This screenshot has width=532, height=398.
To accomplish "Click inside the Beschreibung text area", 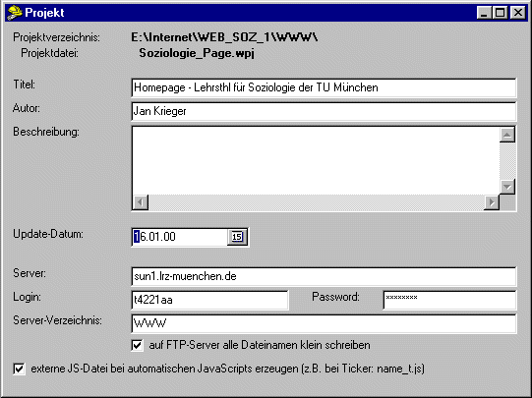I will coord(316,161).
